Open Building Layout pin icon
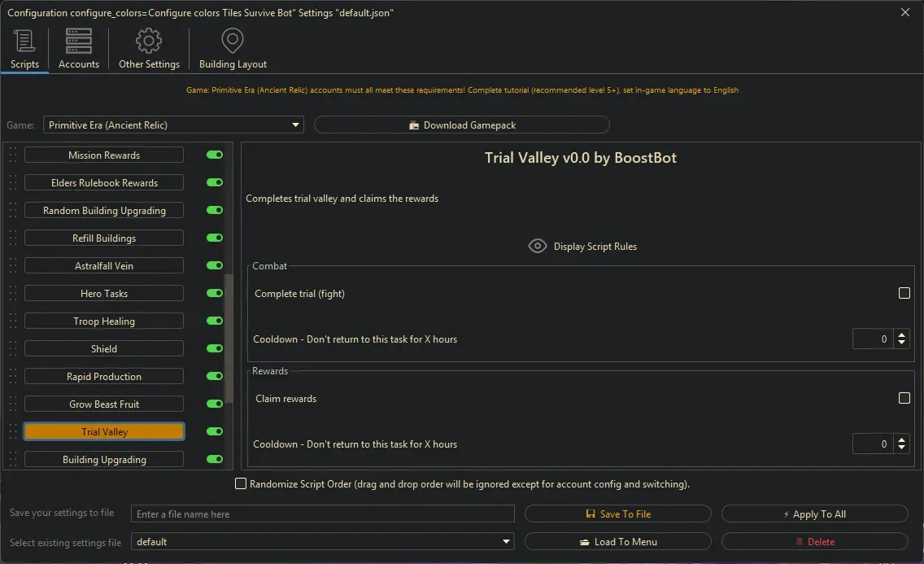 [233, 41]
